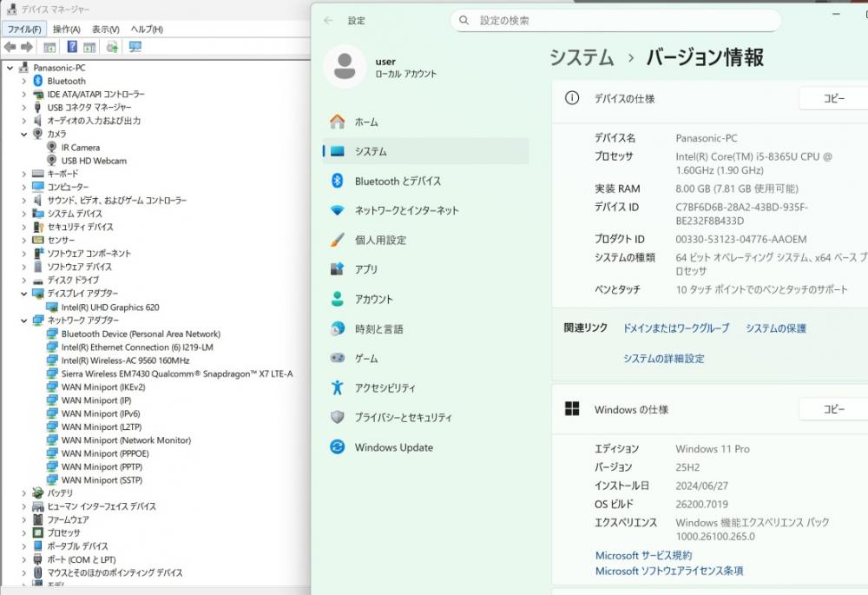868x595 pixels.
Task: Select WAN Miniport (SSTP) entry
Action: [x=102, y=480]
